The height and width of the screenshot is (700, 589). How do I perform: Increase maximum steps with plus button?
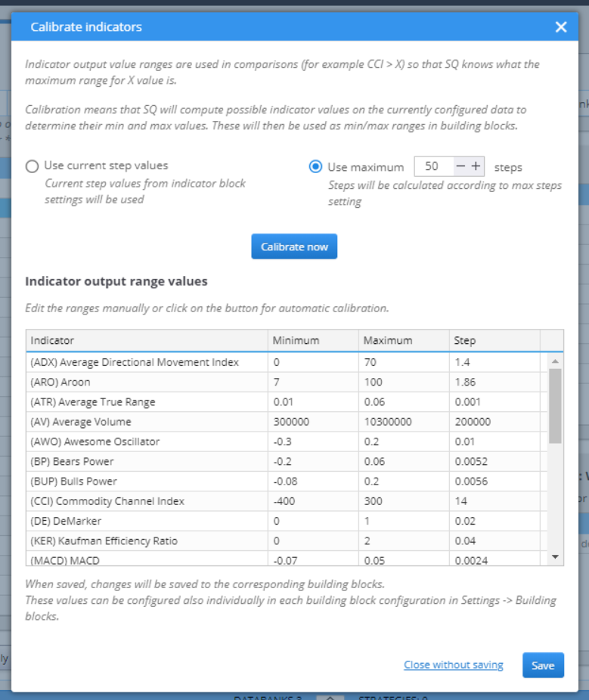476,166
